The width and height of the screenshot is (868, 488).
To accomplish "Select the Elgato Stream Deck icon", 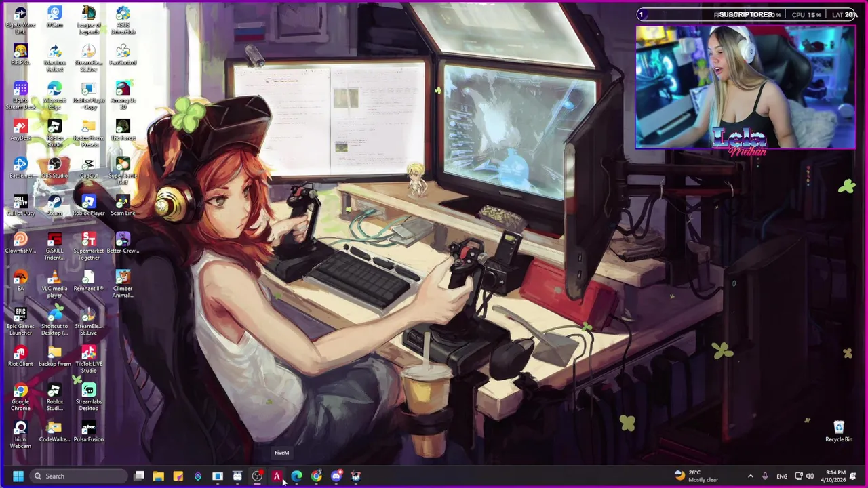I will [x=20, y=96].
